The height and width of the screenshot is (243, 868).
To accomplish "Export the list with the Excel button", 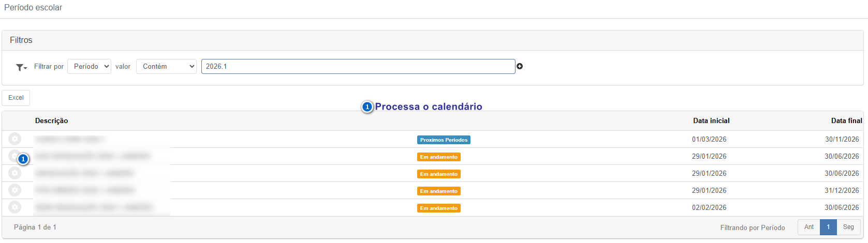I will [16, 98].
